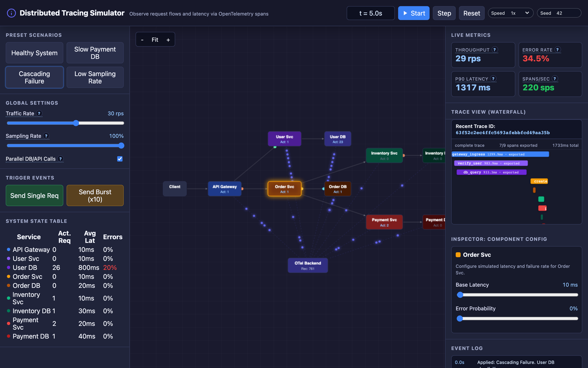The height and width of the screenshot is (368, 588).
Task: Select the Client node in the graph
Action: 175,189
